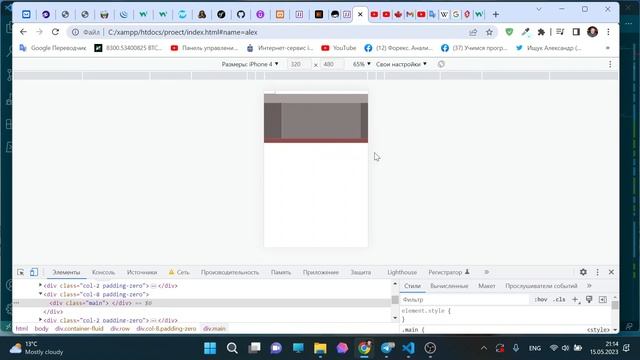Select body in the DOM breadcrumb
This screenshot has height=360, width=640.
point(41,329)
